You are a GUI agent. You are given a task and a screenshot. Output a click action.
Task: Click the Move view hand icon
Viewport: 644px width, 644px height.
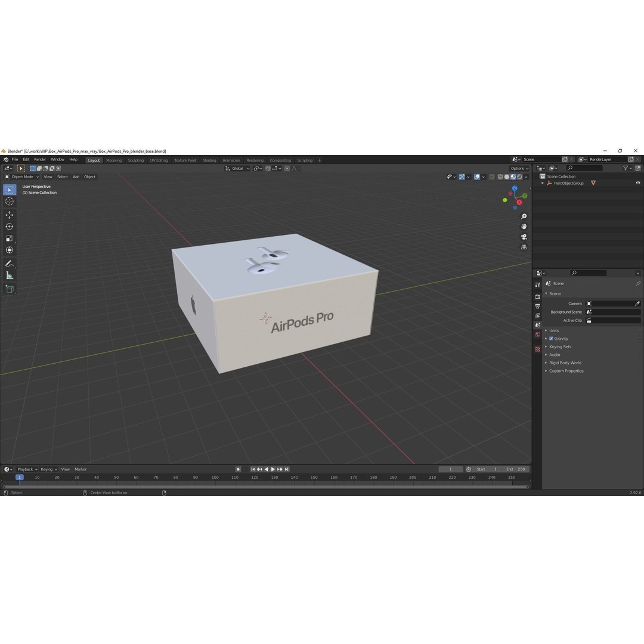(524, 227)
